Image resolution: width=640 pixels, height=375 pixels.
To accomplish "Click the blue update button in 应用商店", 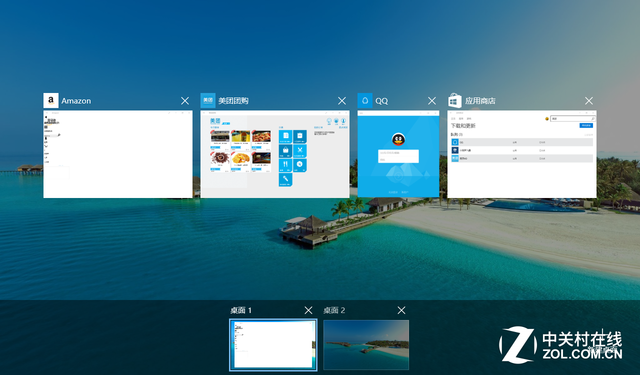I will coord(586,125).
